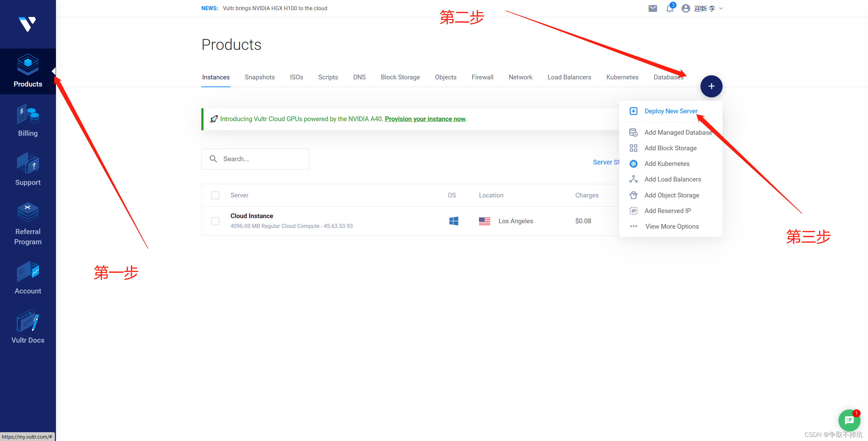Click the Vultr logo icon
Image resolution: width=868 pixels, height=441 pixels.
[27, 24]
